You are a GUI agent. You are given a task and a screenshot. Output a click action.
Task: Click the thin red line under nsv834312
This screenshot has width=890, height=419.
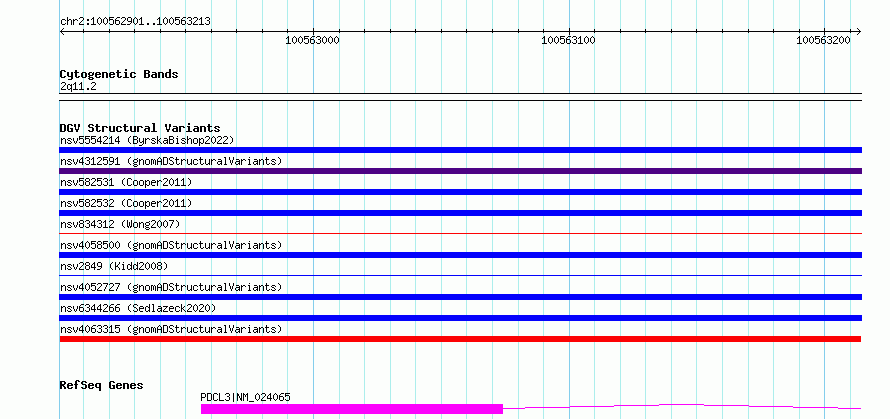[460, 233]
